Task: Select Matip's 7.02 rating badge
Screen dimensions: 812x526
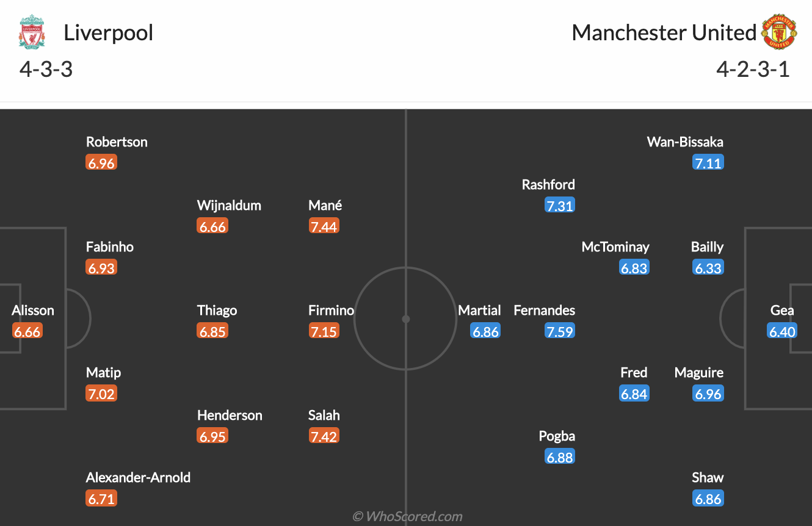Action: coord(101,394)
